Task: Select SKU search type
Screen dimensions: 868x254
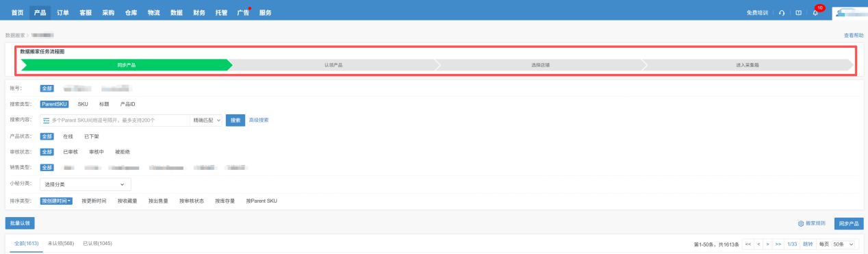Action: pos(83,104)
